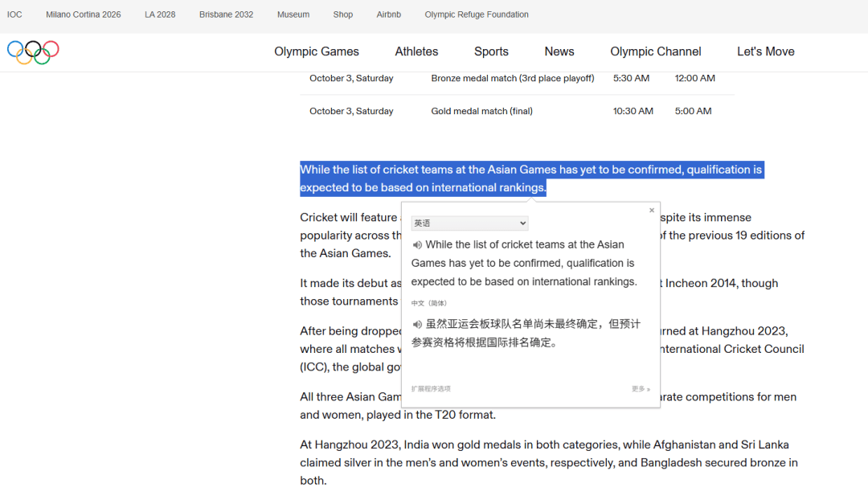Open the Olympic Refuge Foundation link
The width and height of the screenshot is (868, 500).
tap(477, 14)
